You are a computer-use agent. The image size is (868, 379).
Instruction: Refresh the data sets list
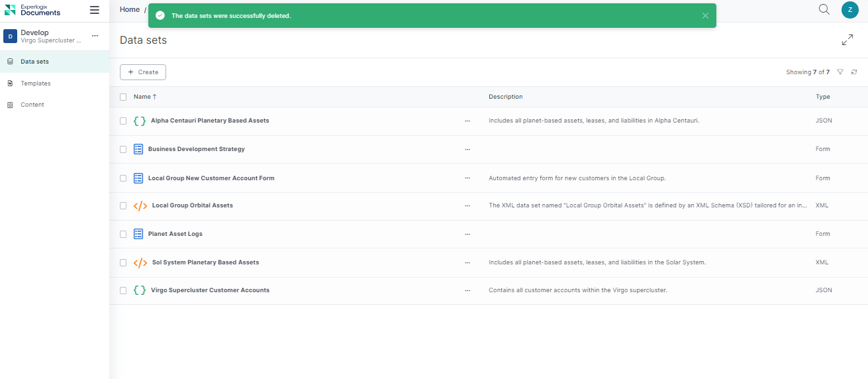point(854,72)
